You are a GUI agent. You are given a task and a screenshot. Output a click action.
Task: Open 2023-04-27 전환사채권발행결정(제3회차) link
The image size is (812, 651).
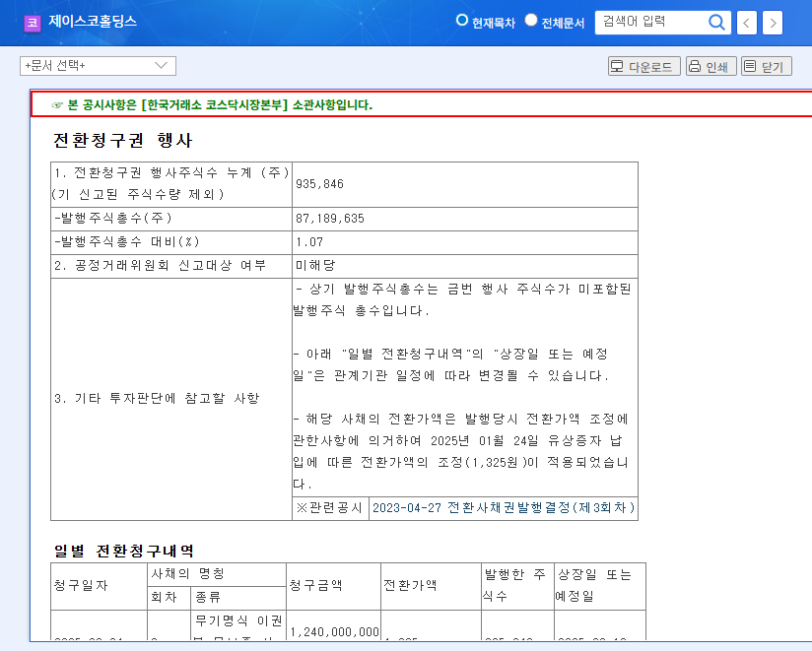pos(504,507)
